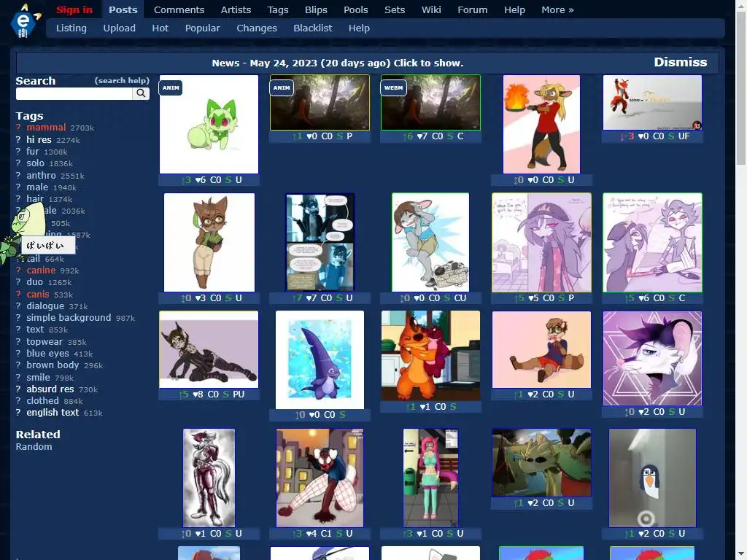Expand the More » menu

point(557,9)
